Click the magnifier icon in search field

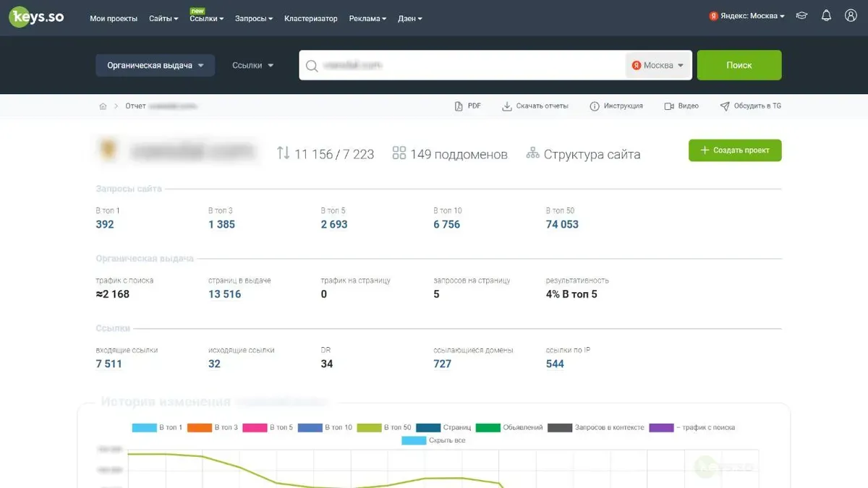click(312, 66)
